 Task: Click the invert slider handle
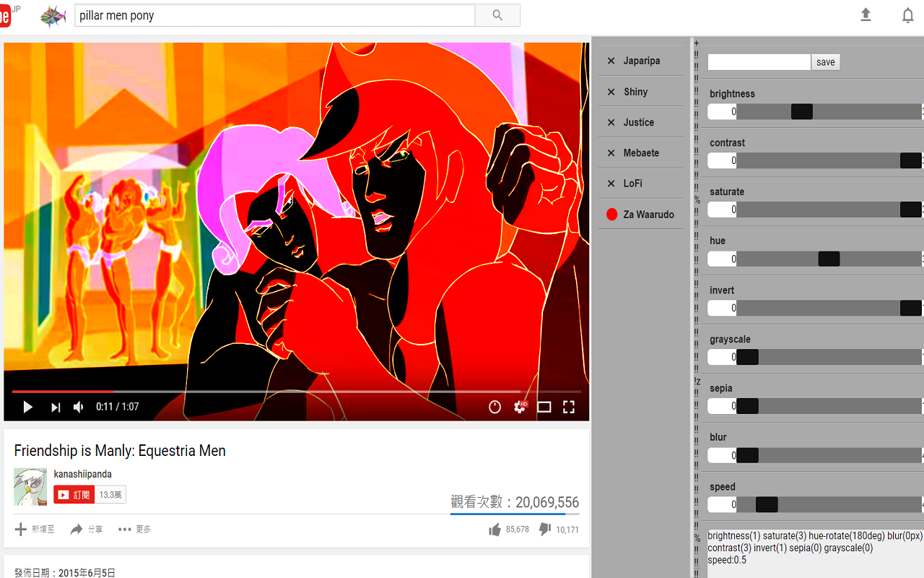click(911, 308)
